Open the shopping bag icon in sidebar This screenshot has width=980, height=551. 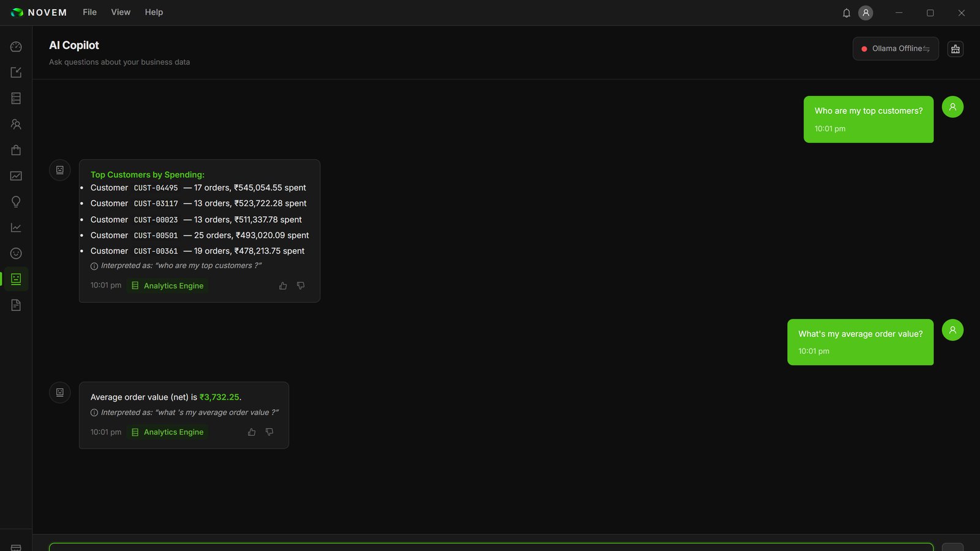[16, 150]
